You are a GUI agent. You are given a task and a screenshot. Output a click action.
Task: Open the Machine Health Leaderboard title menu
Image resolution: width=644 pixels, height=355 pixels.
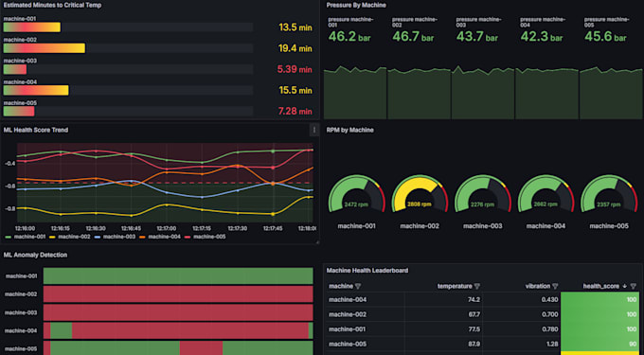tap(367, 270)
